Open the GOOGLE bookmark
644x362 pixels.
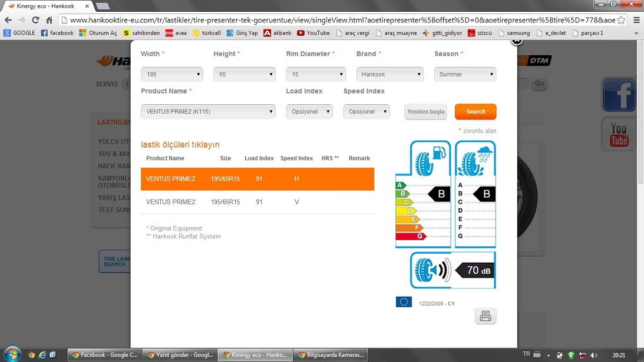[19, 33]
